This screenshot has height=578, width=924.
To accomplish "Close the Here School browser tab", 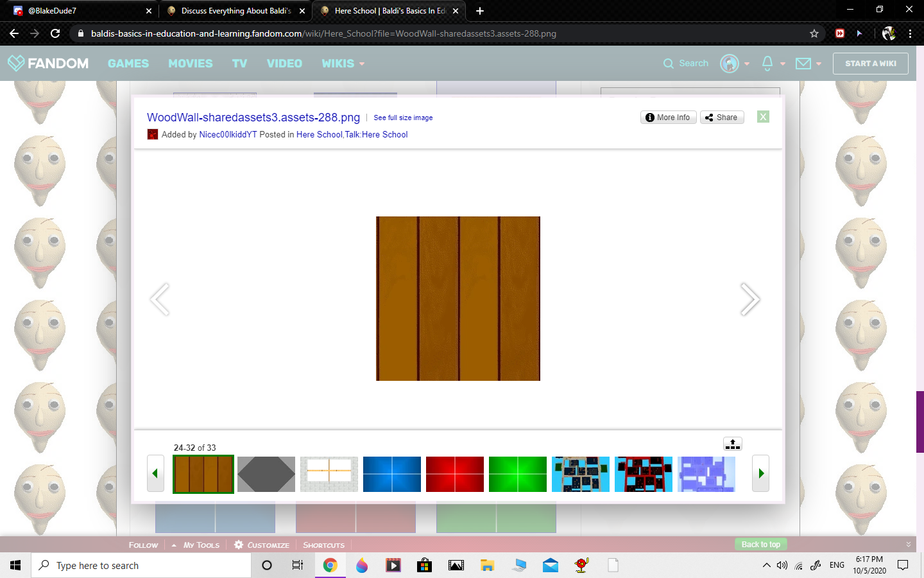I will tap(456, 11).
